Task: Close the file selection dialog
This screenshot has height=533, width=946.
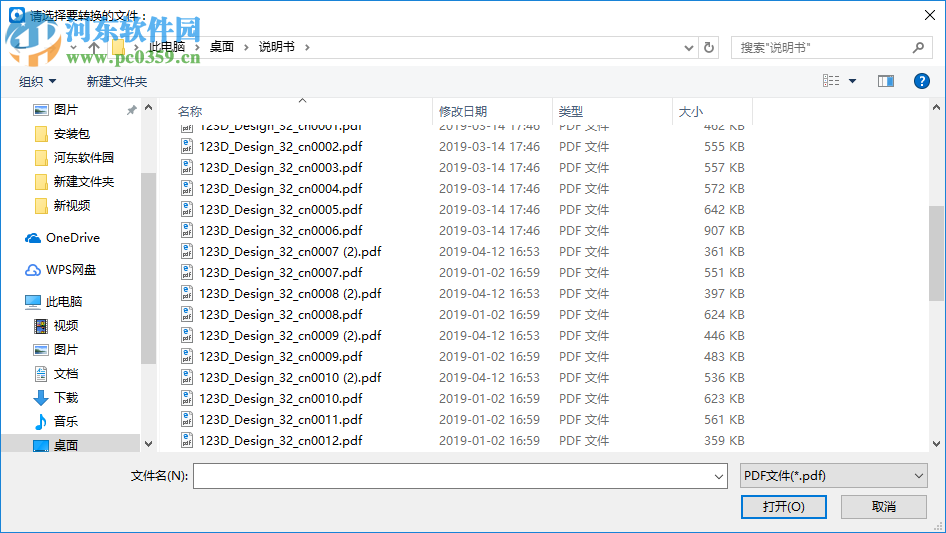Action: [x=930, y=15]
